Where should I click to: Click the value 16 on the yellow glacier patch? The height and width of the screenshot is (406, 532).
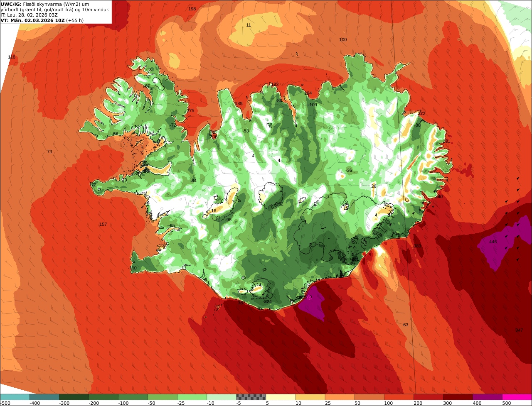[x=214, y=210]
